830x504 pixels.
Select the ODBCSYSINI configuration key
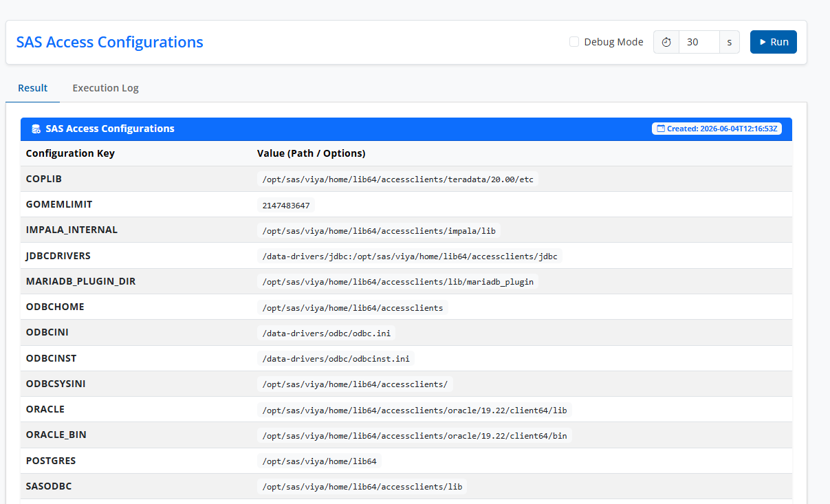(x=56, y=384)
